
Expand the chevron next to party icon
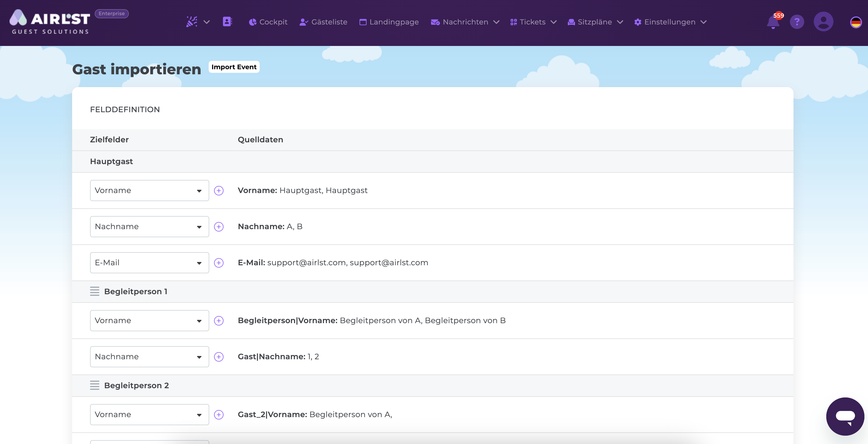(207, 22)
